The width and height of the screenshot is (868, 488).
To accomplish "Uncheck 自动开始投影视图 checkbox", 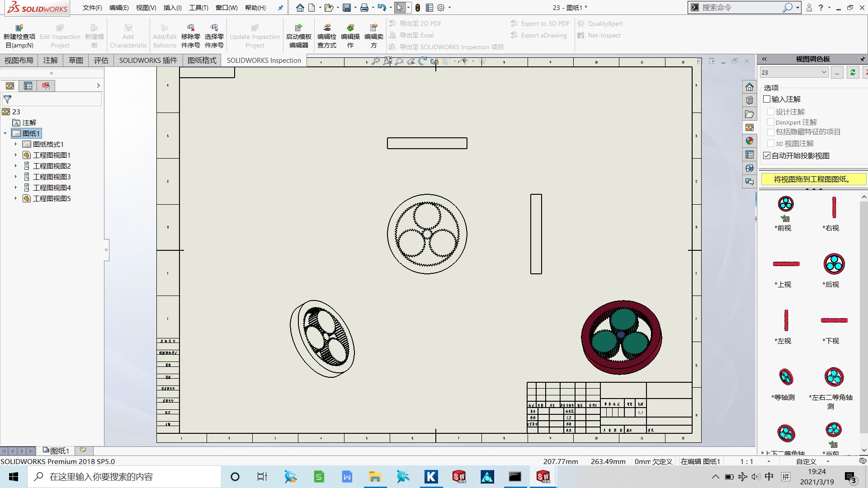I will (x=767, y=155).
